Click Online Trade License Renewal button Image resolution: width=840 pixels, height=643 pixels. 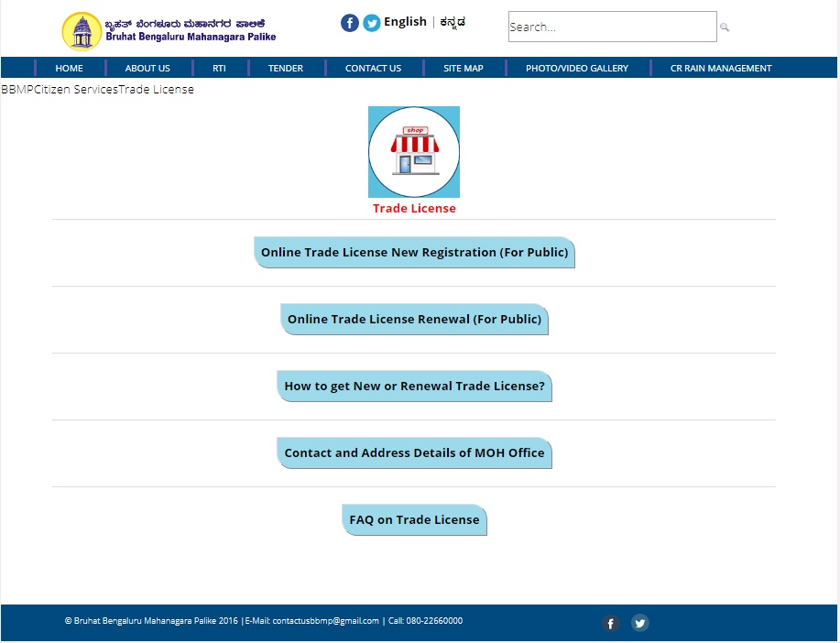click(414, 319)
